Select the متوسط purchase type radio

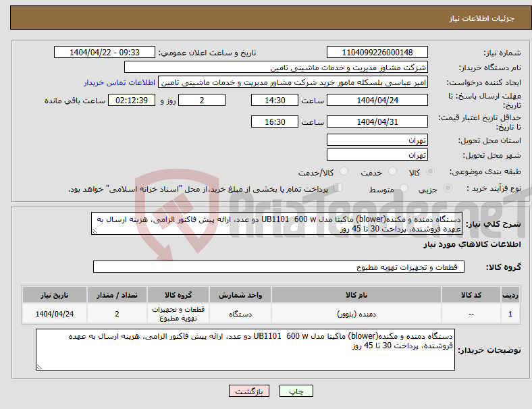[x=404, y=188]
